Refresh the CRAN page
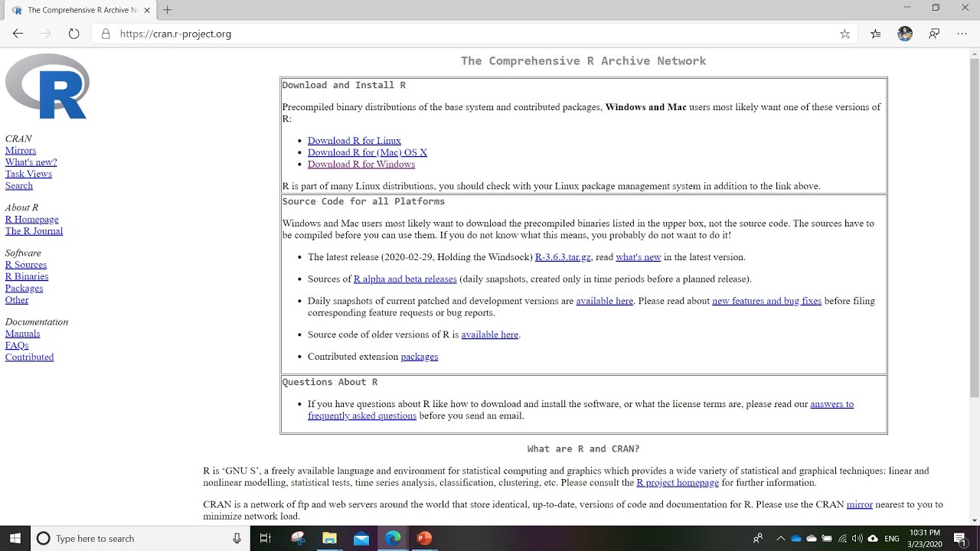 pos(73,34)
